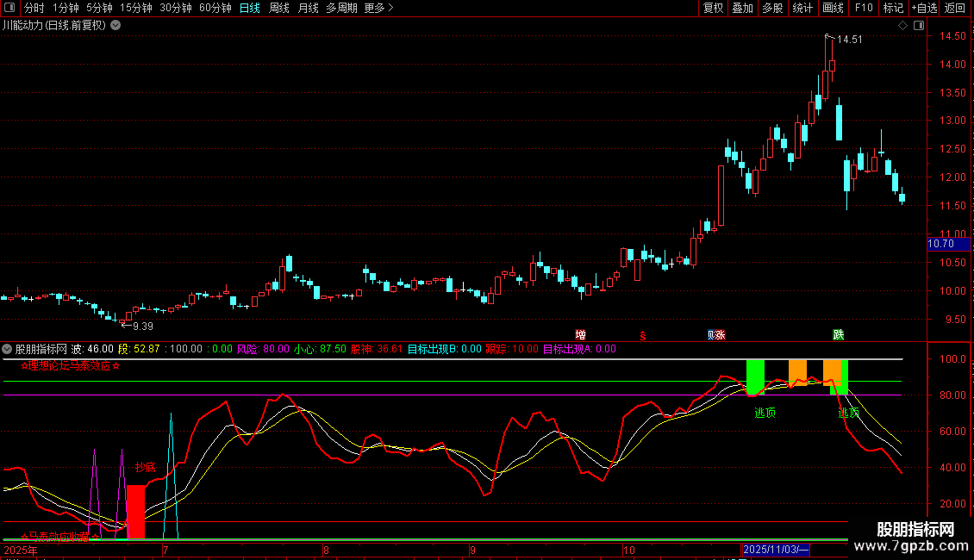Open F10 company information
974x560 pixels.
(864, 8)
